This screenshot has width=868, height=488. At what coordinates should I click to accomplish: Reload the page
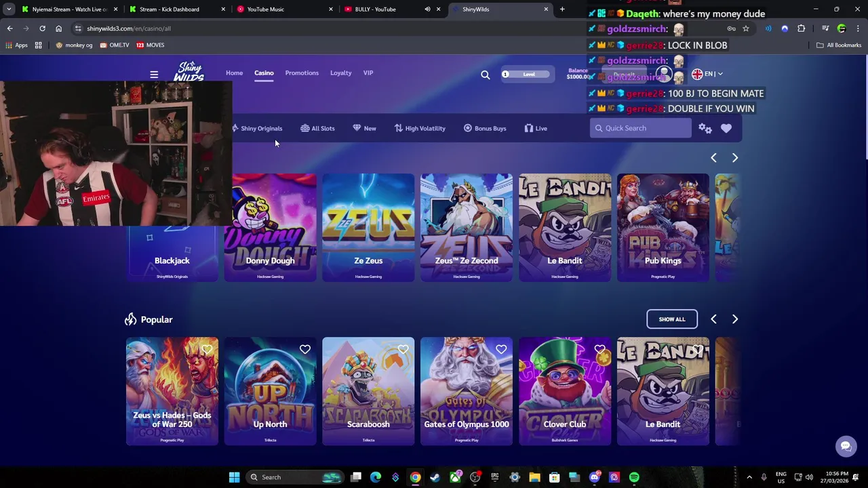point(42,28)
